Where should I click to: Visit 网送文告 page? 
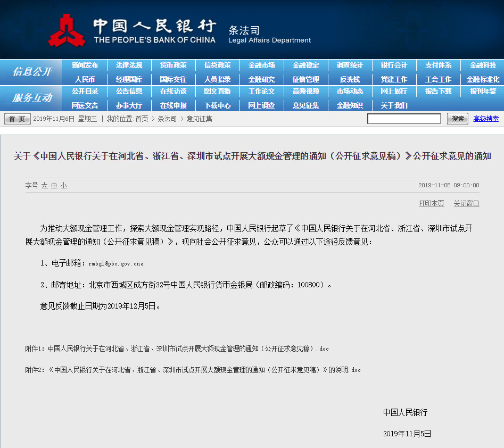click(x=85, y=105)
